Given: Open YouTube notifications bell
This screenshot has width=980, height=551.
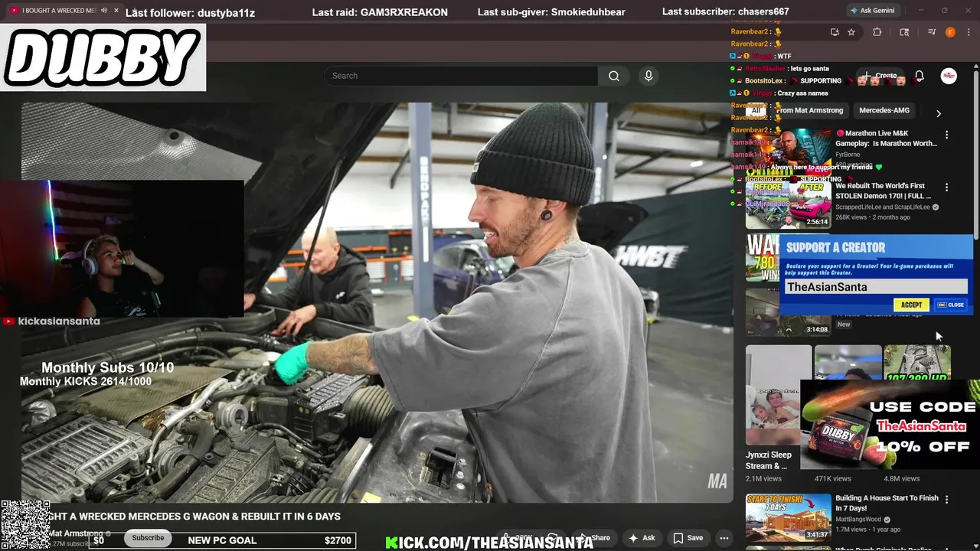Looking at the screenshot, I should click(x=920, y=76).
